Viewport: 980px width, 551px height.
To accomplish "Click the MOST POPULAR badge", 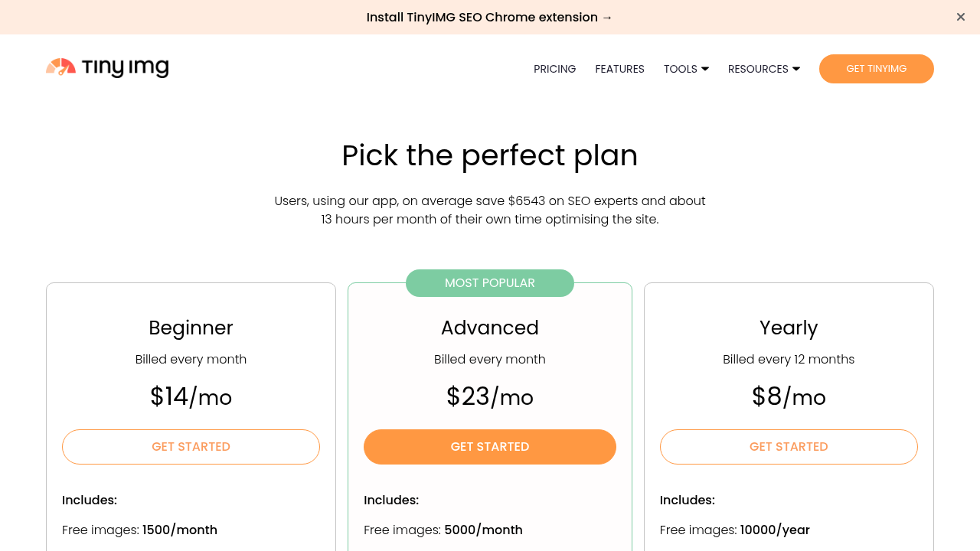I will [x=490, y=283].
